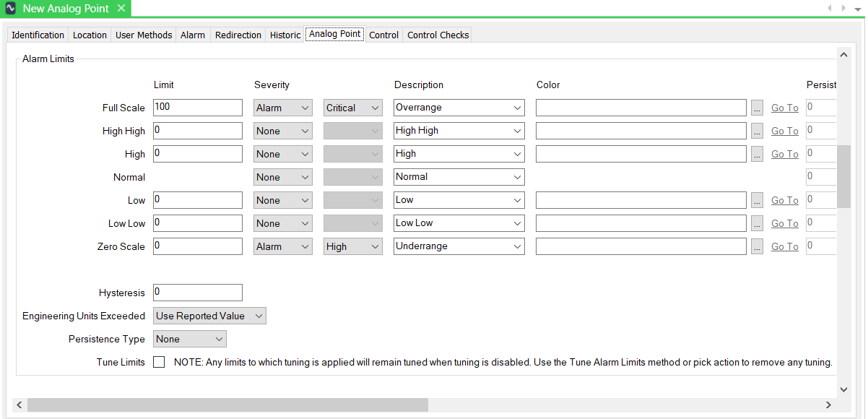Click Go To link for Low Low
The height and width of the screenshot is (419, 868).
point(784,223)
